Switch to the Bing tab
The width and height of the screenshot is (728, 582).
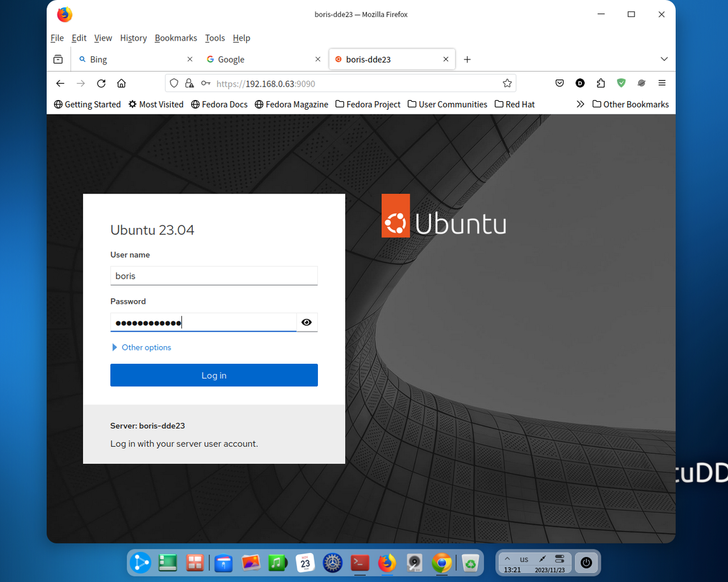click(x=135, y=59)
